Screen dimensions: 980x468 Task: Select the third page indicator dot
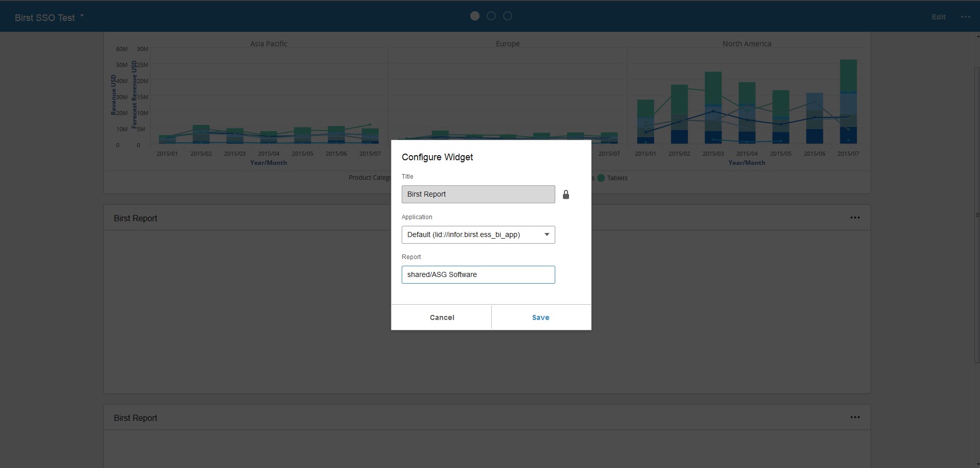[x=508, y=16]
